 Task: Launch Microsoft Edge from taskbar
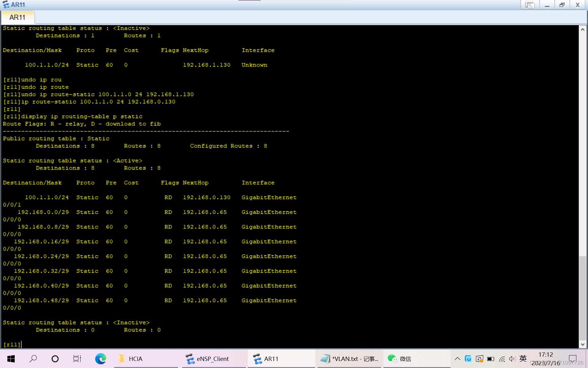100,358
